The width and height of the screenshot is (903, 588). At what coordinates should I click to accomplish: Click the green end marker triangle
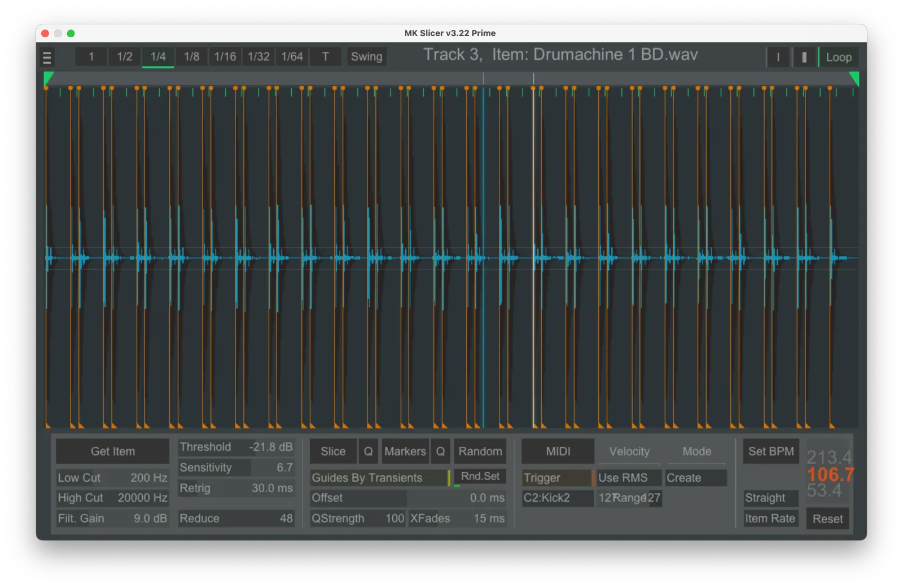854,78
